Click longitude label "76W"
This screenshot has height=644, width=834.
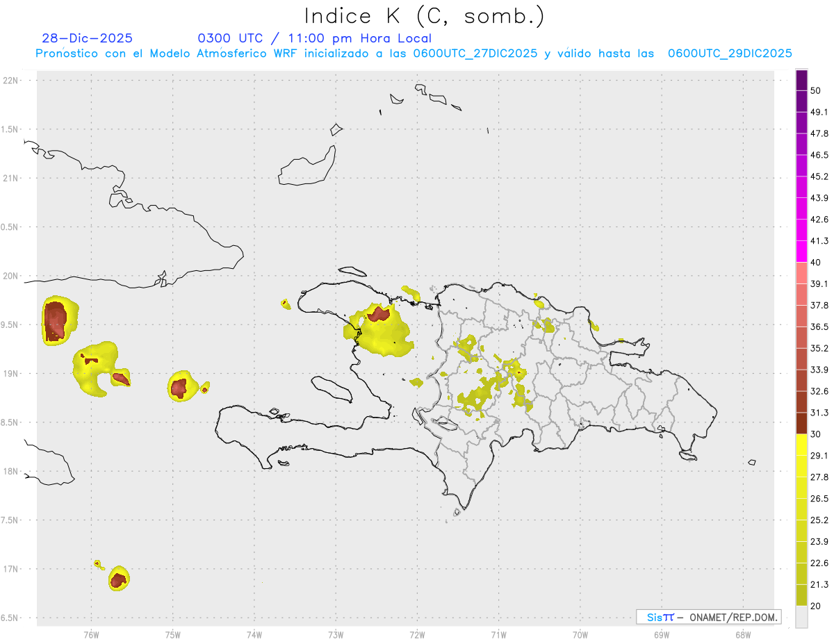[91, 635]
